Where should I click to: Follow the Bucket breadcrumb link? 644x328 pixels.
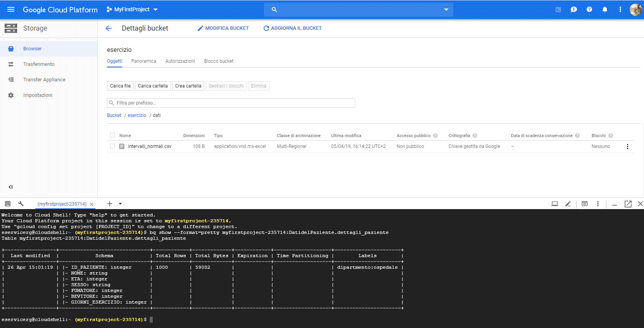point(114,115)
